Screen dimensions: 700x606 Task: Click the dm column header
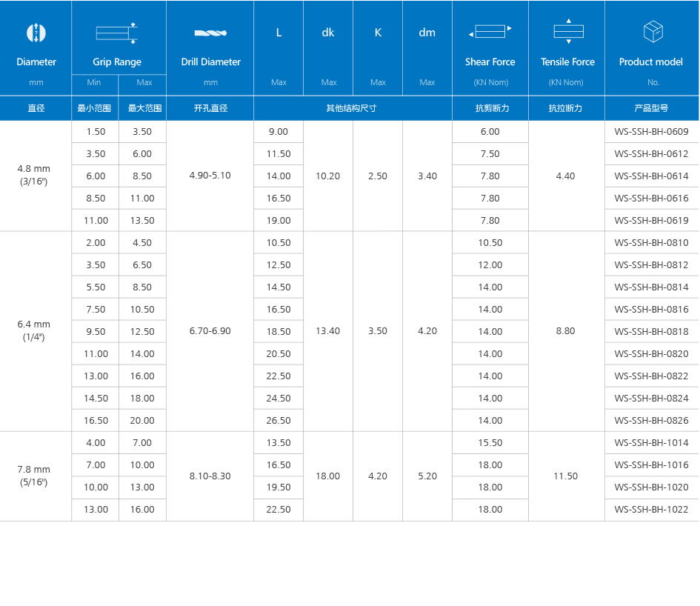click(427, 33)
